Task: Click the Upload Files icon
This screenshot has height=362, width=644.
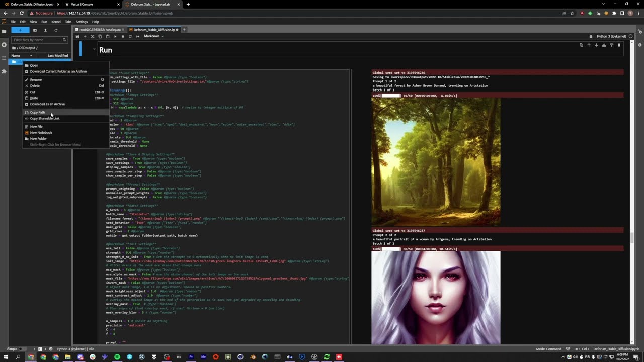Action: click(x=45, y=30)
